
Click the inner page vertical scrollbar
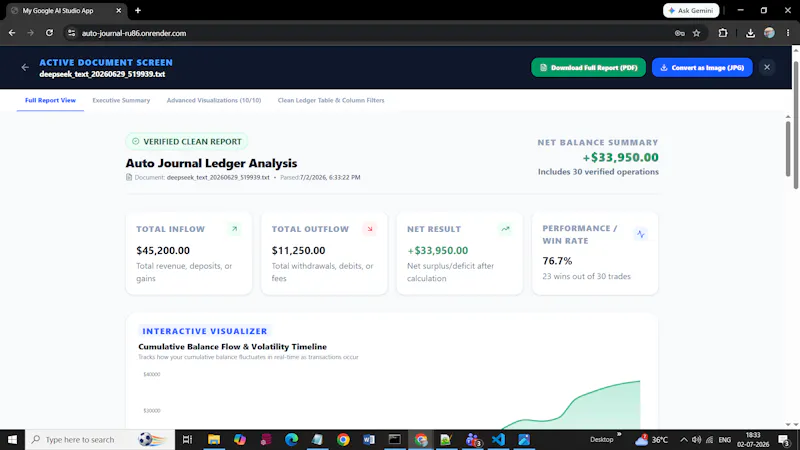(x=788, y=149)
